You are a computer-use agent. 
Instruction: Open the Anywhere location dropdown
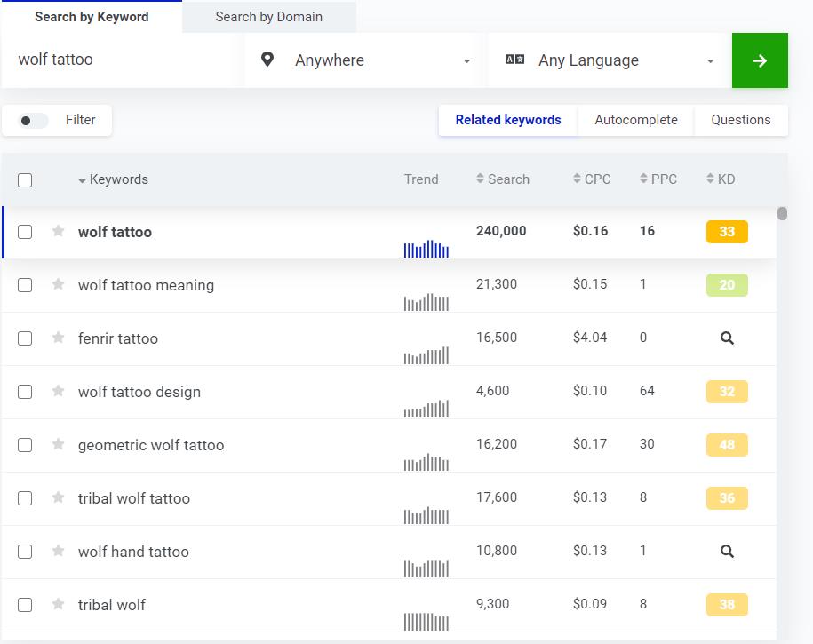click(364, 60)
